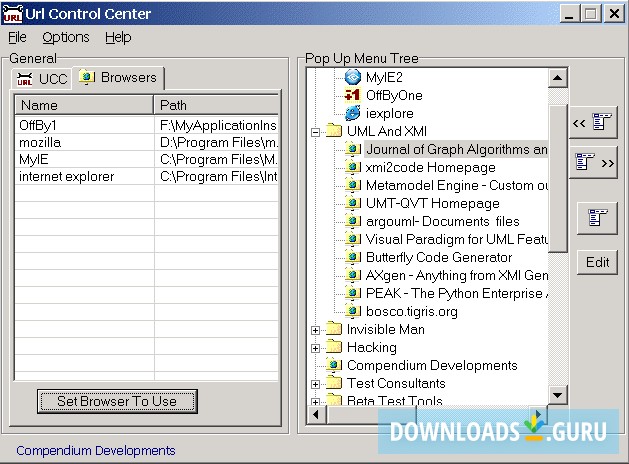Viewport: 629px width, 464px height.
Task: Click the move-right double arrow menu button
Action: [593, 163]
